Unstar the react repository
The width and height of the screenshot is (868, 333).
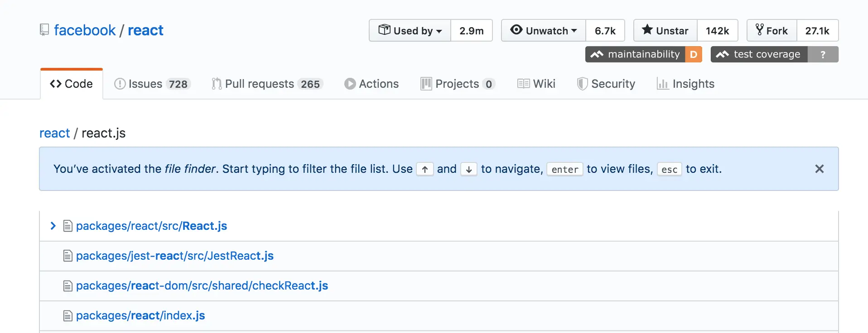(x=665, y=31)
